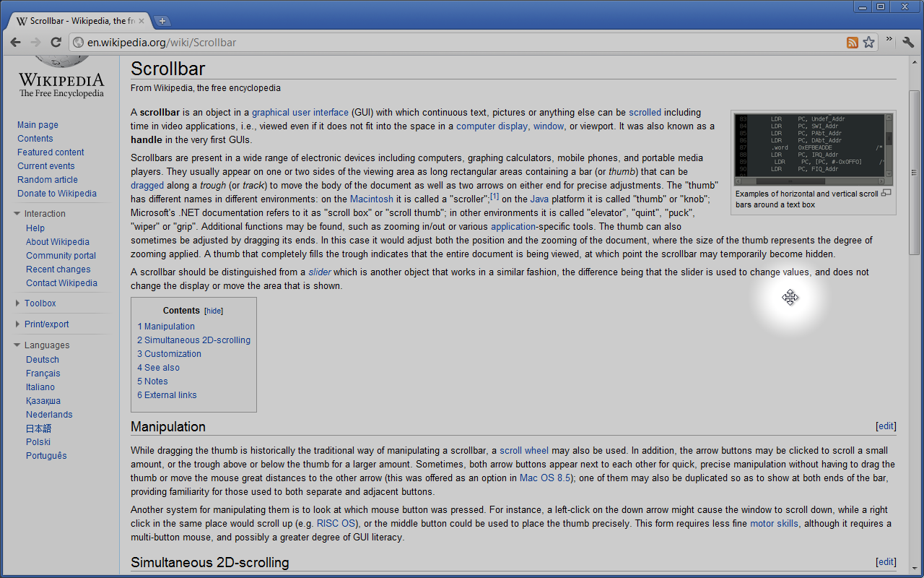Screen dimensions: 924x578
Task: Open the wrench settings menu
Action: (x=908, y=42)
